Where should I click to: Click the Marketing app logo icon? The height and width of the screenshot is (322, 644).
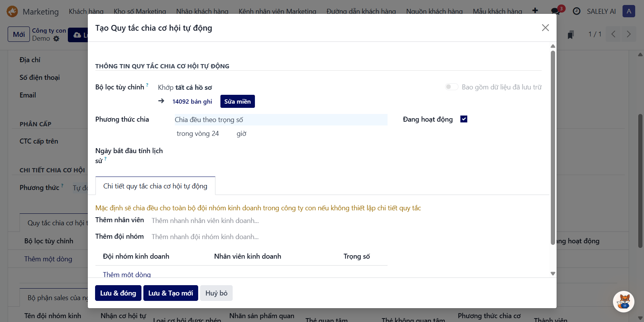(x=12, y=12)
